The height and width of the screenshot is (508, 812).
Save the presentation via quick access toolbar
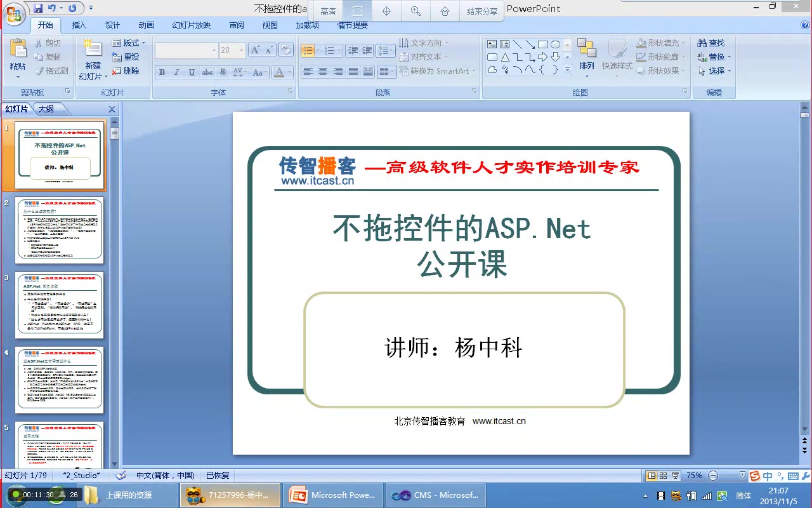click(x=37, y=8)
